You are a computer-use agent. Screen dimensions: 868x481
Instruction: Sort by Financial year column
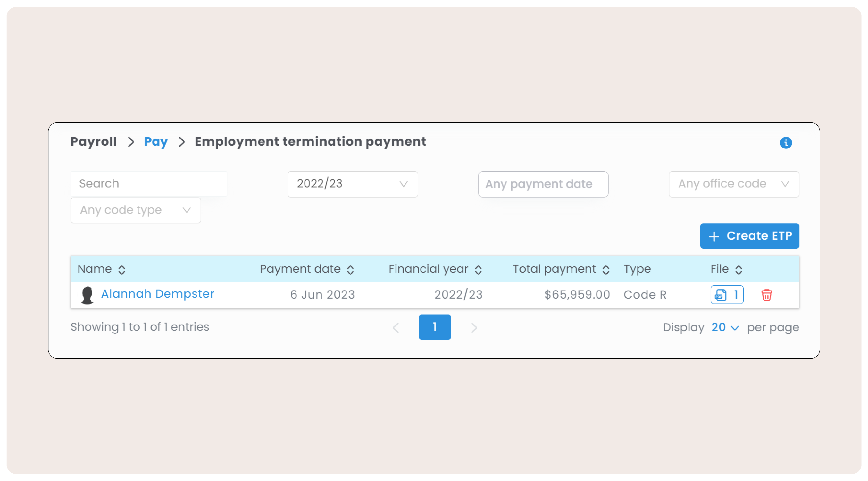478,269
